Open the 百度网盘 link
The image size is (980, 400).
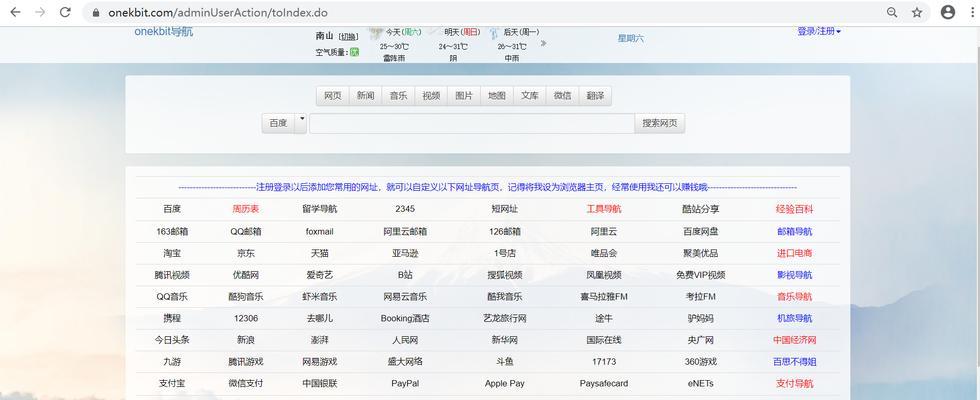[701, 231]
